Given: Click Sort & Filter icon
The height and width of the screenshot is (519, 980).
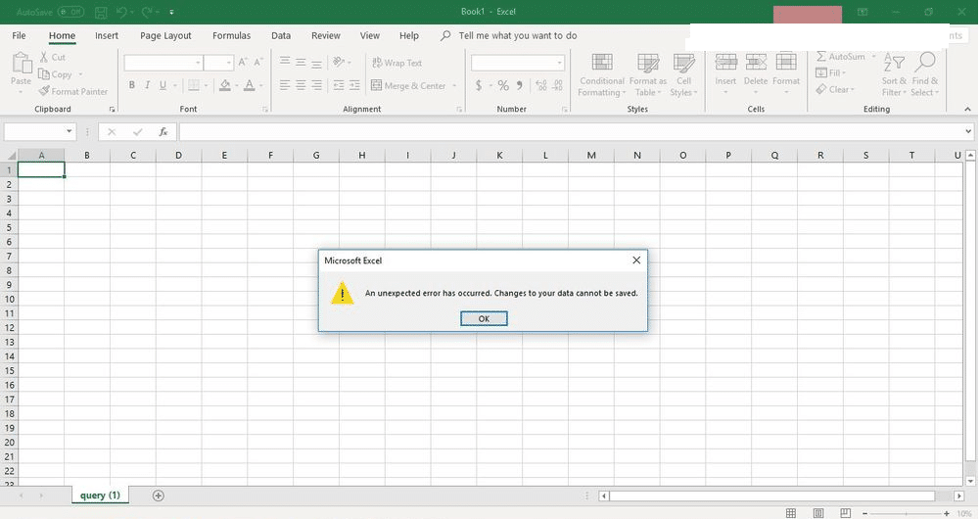Looking at the screenshot, I should click(894, 63).
